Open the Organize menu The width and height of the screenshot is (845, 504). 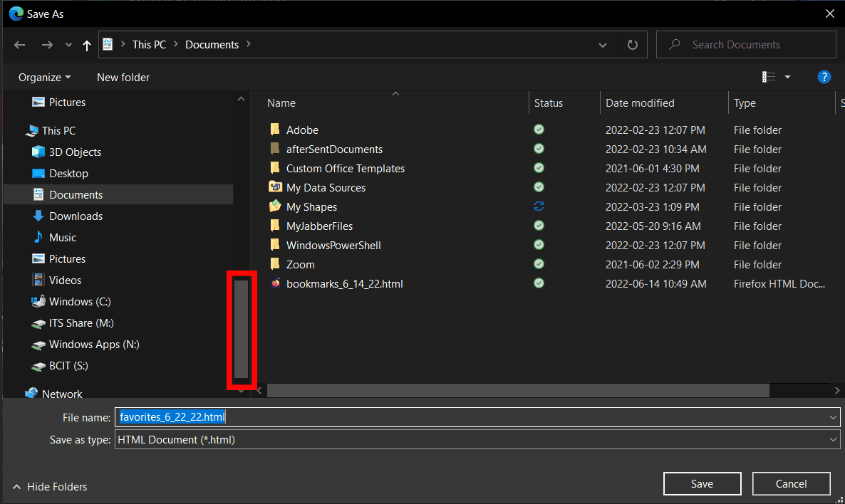pyautogui.click(x=44, y=77)
